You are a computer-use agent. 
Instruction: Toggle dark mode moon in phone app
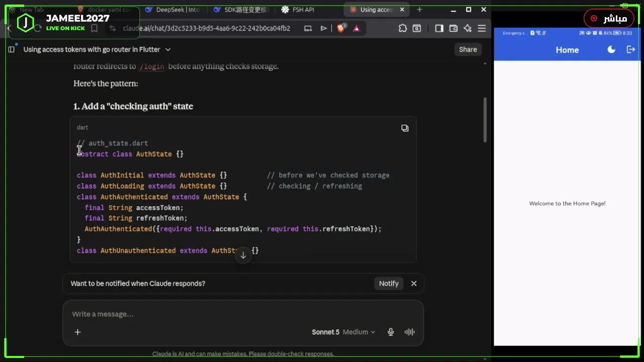tap(611, 49)
